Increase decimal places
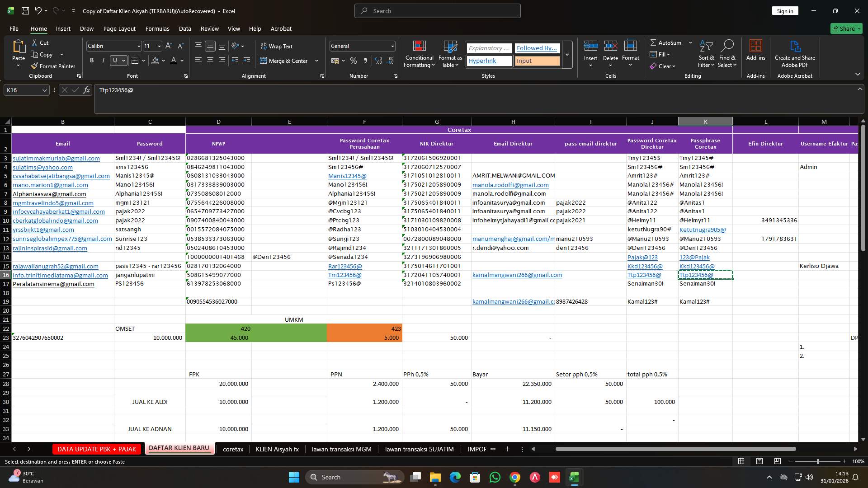868x488 pixels. [x=378, y=61]
